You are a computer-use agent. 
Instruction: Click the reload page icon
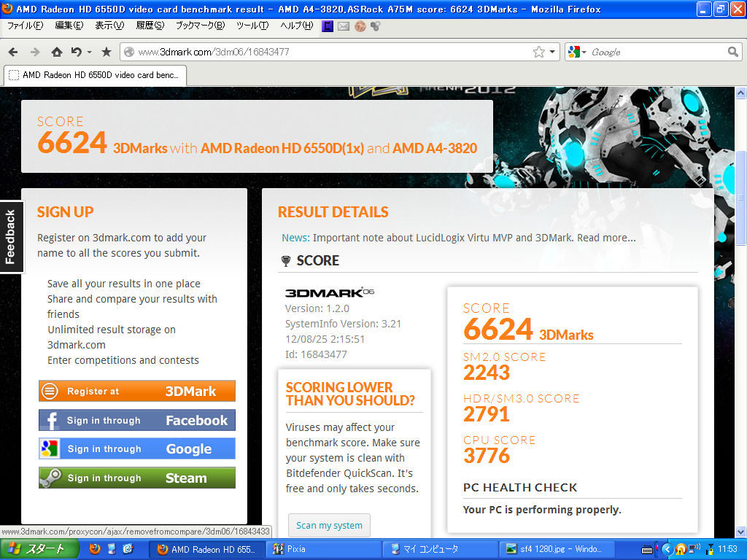76,52
